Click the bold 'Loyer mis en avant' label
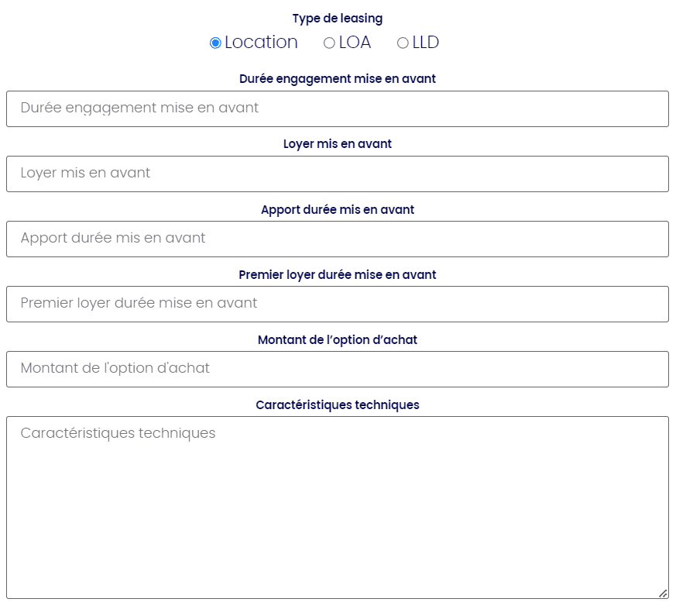 coord(338,144)
